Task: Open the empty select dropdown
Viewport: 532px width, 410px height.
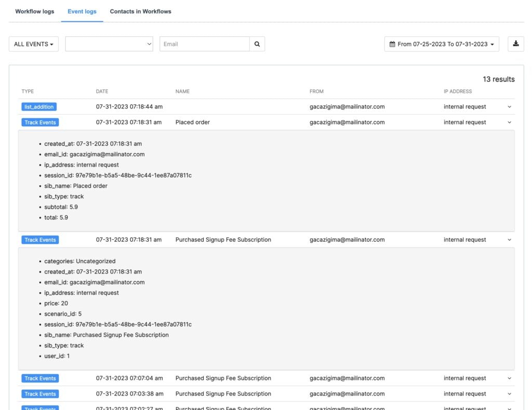Action: [109, 44]
